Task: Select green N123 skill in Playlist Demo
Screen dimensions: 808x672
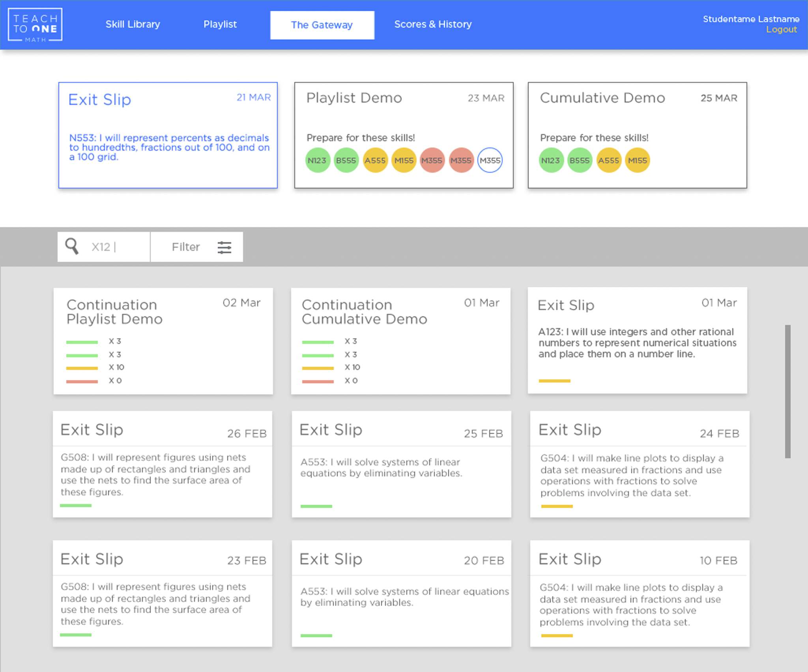Action: [318, 161]
